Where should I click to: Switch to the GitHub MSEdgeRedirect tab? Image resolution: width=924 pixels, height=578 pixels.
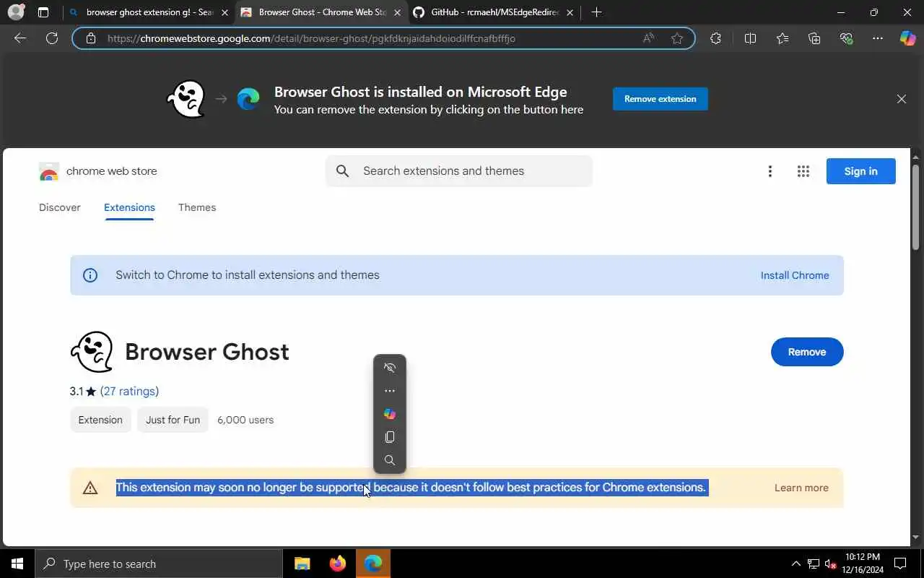[x=495, y=12]
